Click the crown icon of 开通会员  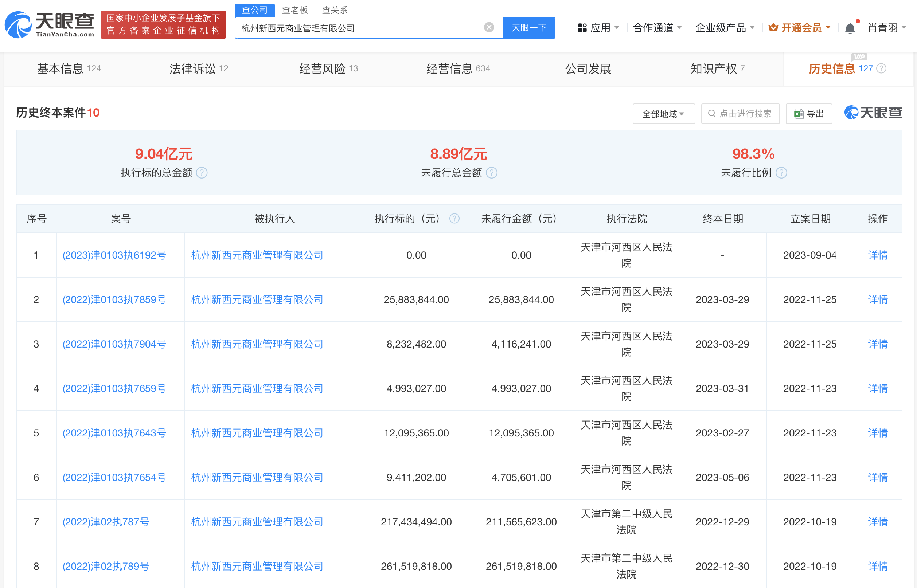pos(773,27)
